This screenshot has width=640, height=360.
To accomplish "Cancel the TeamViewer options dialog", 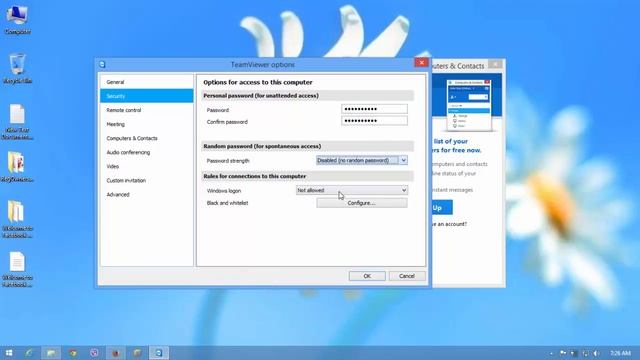I will (407, 276).
